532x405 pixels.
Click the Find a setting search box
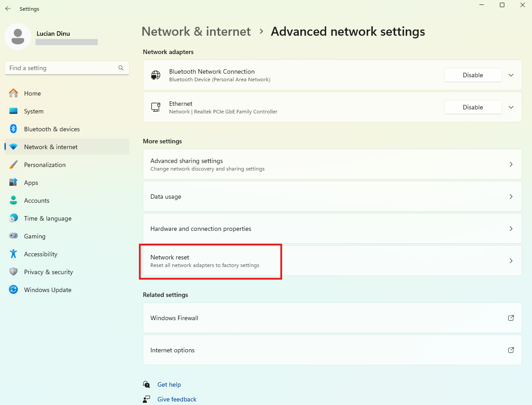click(x=67, y=68)
